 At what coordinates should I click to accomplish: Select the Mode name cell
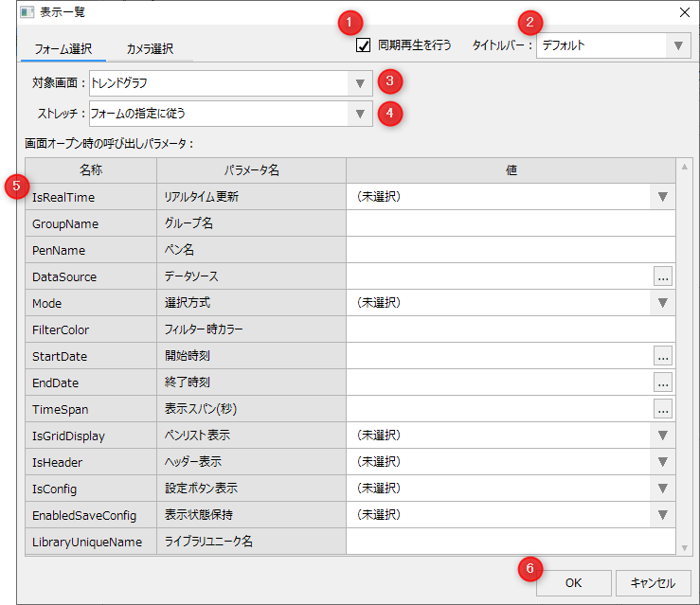[x=91, y=303]
